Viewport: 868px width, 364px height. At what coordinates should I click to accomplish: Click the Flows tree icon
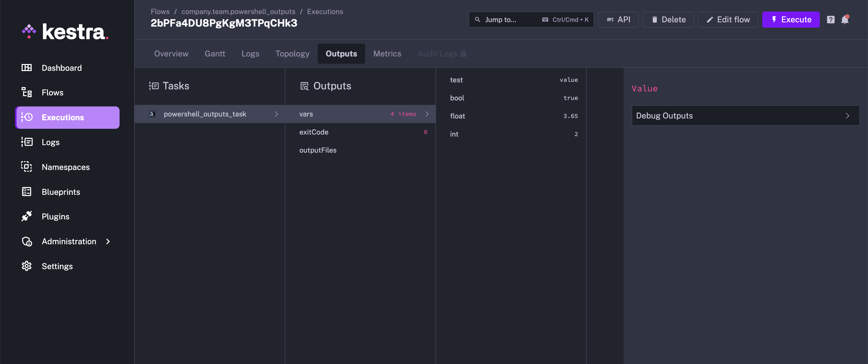pos(27,92)
